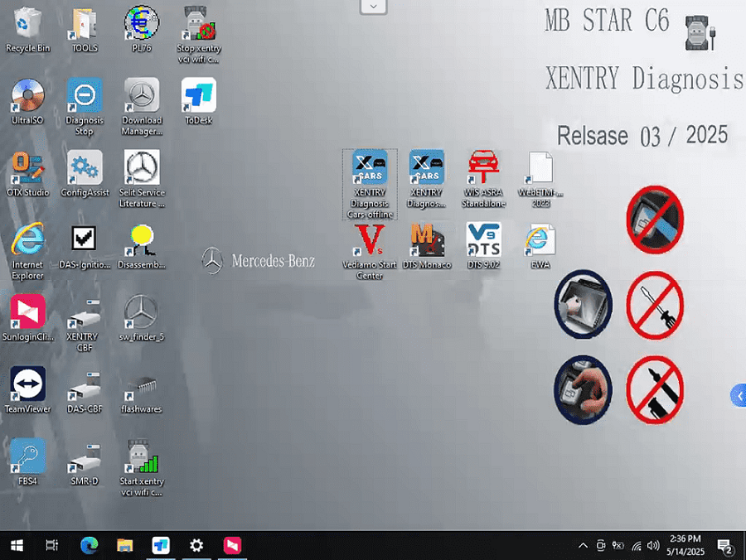
Task: Show hidden system tray icons
Action: point(583,546)
